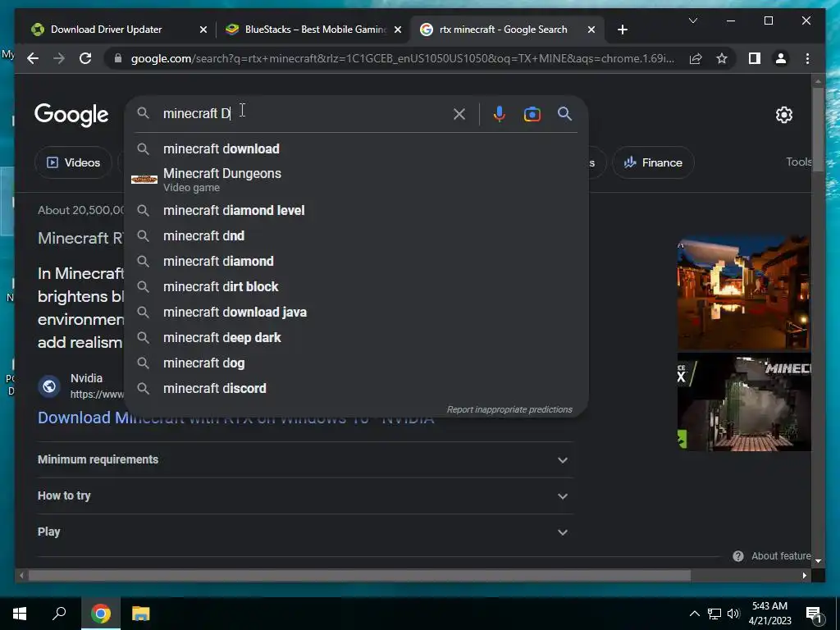Choose suggestion minecraft deep dark

(x=356, y=337)
